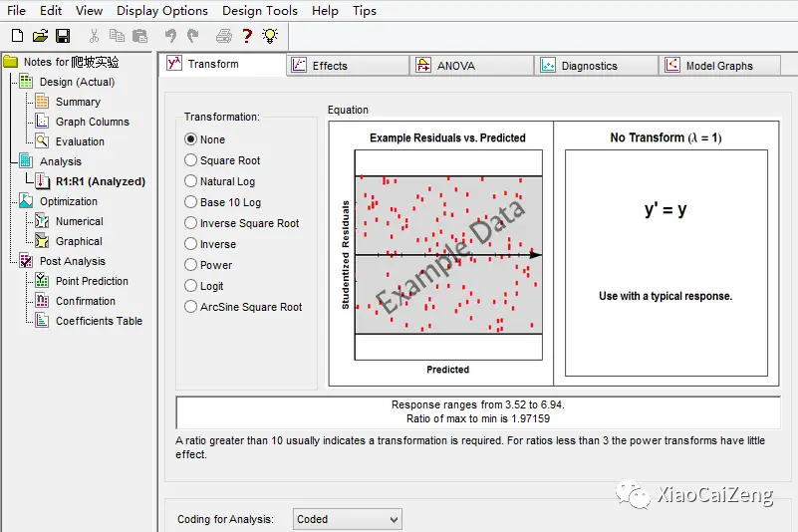Switch to the ANOVA tab
Viewport: 798px width, 532px height.
[x=472, y=66]
